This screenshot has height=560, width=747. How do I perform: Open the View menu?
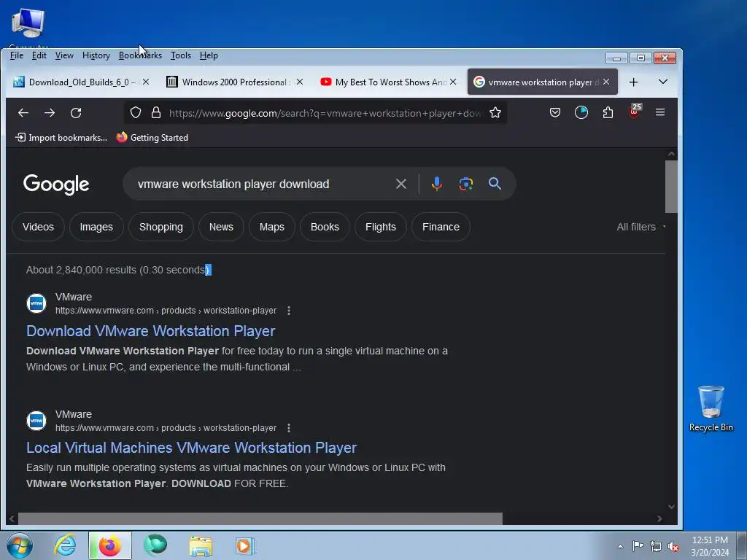tap(64, 55)
